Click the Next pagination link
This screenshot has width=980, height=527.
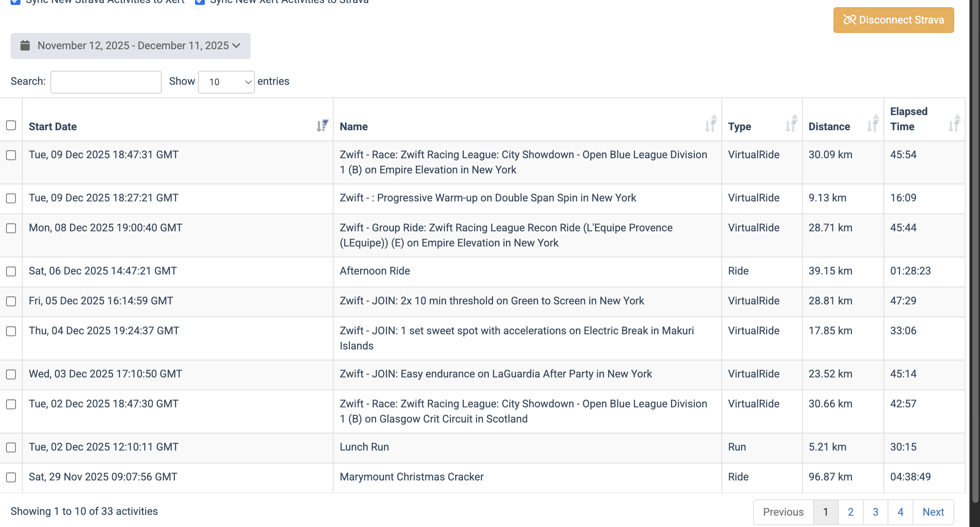click(x=933, y=512)
